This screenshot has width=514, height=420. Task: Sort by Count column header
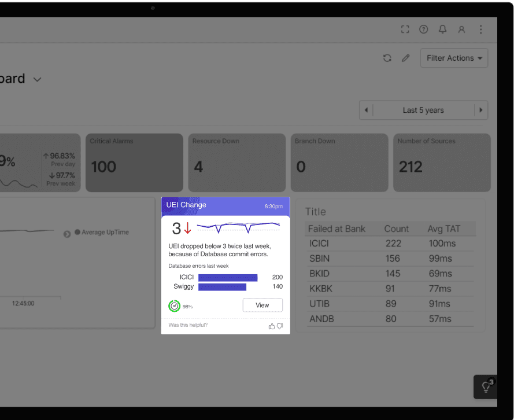click(396, 229)
